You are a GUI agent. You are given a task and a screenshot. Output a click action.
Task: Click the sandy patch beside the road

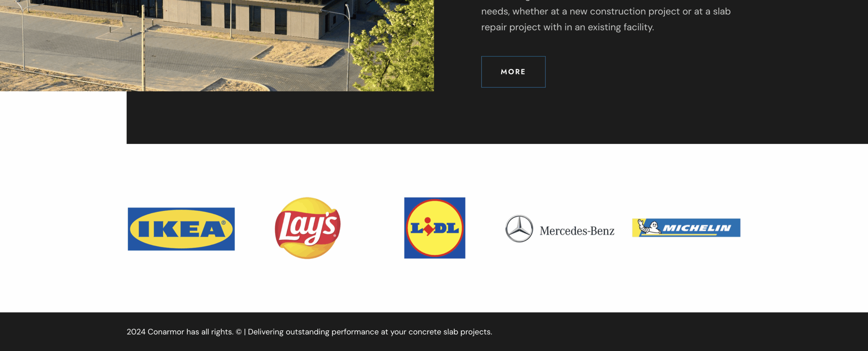pos(298,54)
